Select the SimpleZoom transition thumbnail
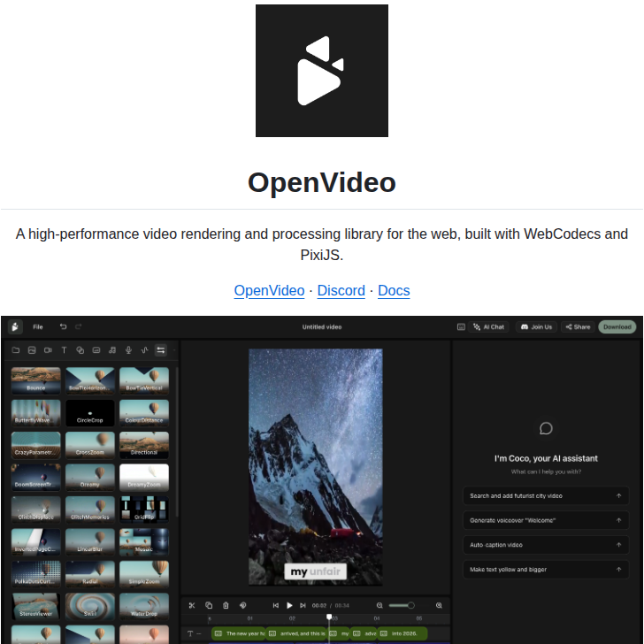644x644 pixels. point(144,574)
